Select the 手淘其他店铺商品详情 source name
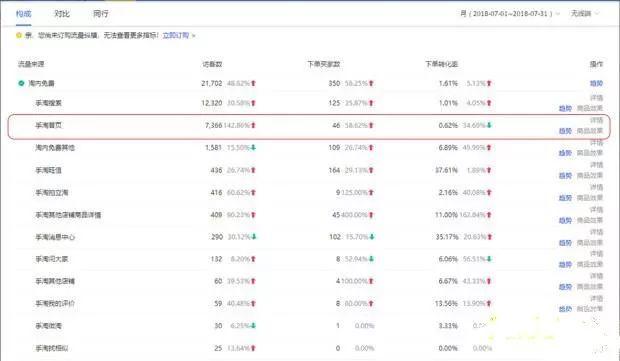The height and width of the screenshot is (361, 620). (x=68, y=215)
